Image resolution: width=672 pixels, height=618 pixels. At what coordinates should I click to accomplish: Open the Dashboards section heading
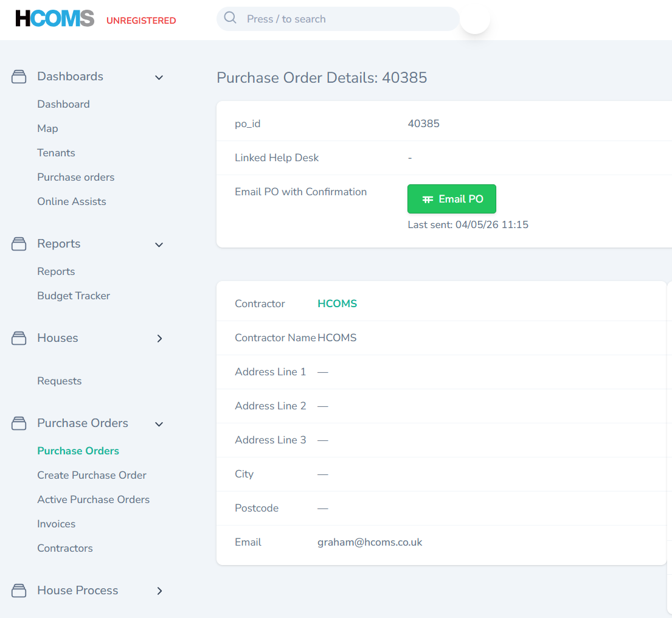71,76
